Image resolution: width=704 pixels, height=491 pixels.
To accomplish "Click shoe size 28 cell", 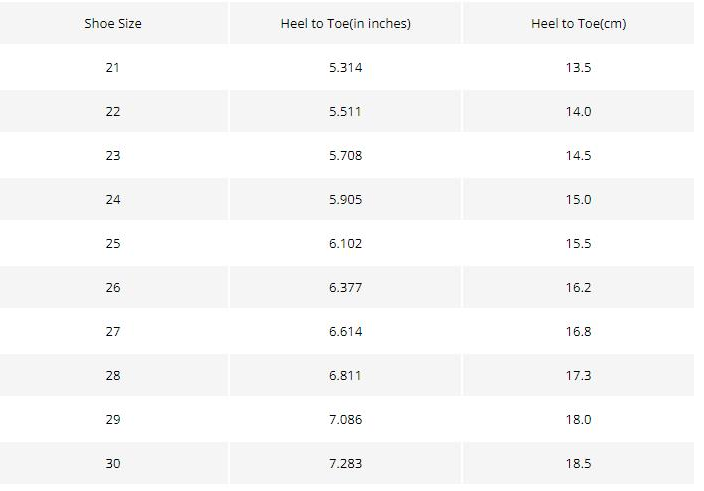I will pyautogui.click(x=113, y=375).
